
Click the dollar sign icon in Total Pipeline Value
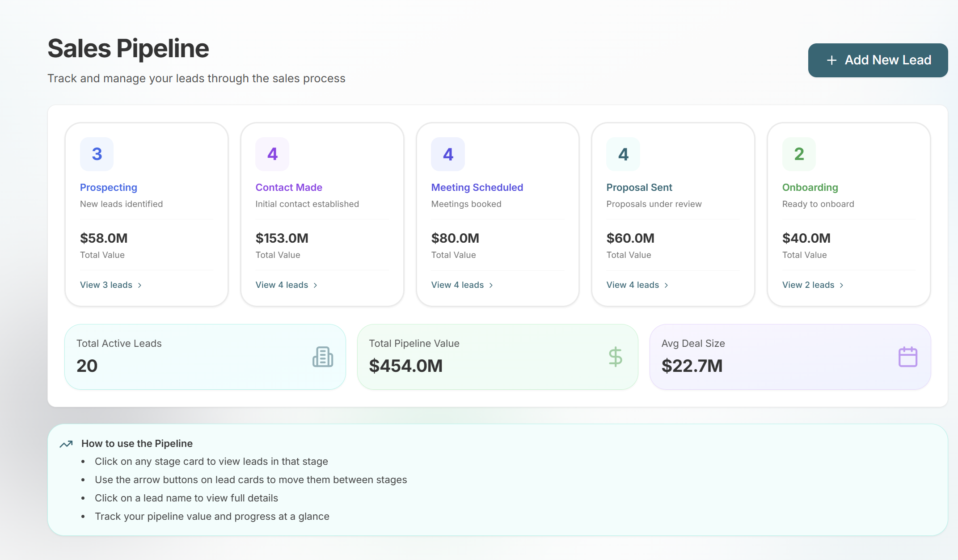[x=615, y=357]
